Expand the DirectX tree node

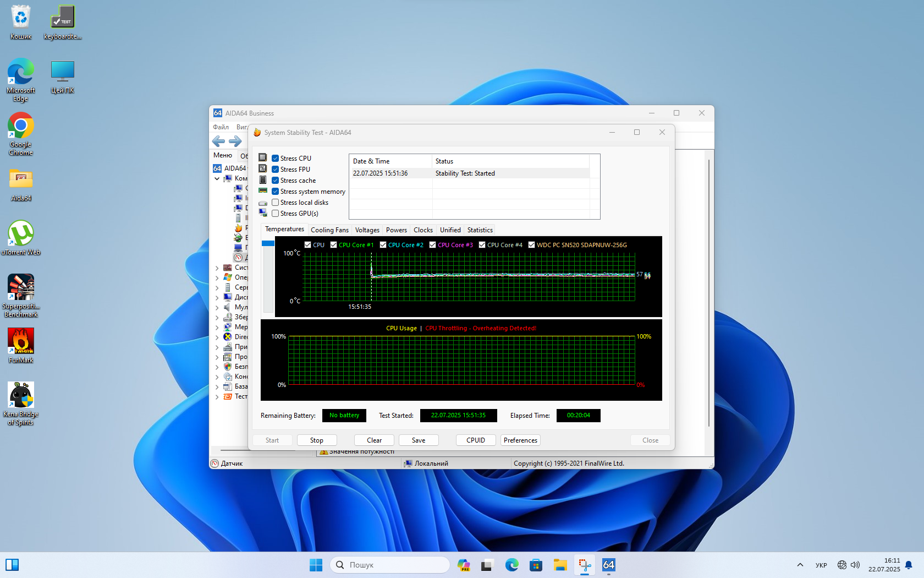(217, 337)
